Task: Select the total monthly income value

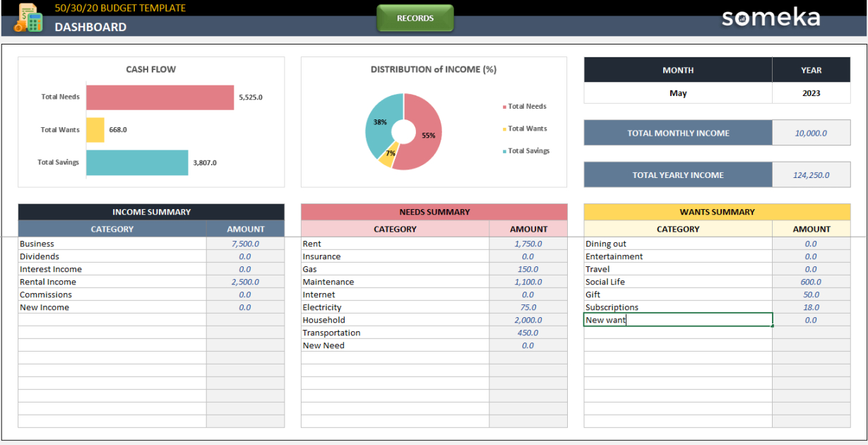Action: pos(811,133)
